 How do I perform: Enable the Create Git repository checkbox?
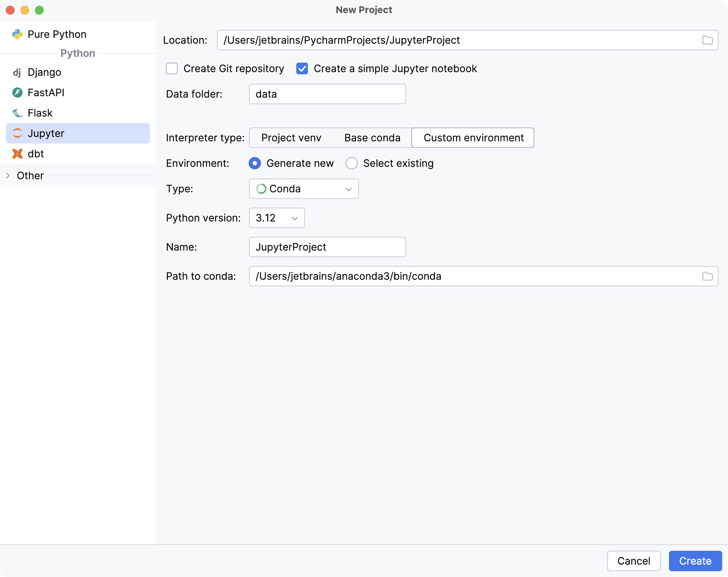coord(171,68)
